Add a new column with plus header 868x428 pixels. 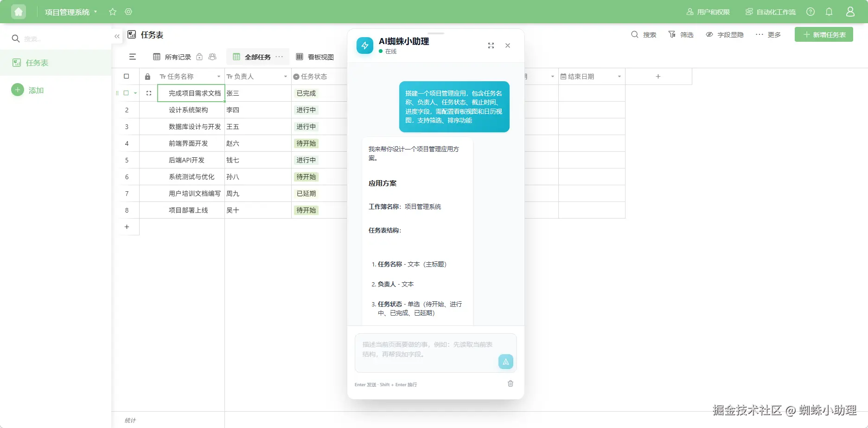coord(658,77)
